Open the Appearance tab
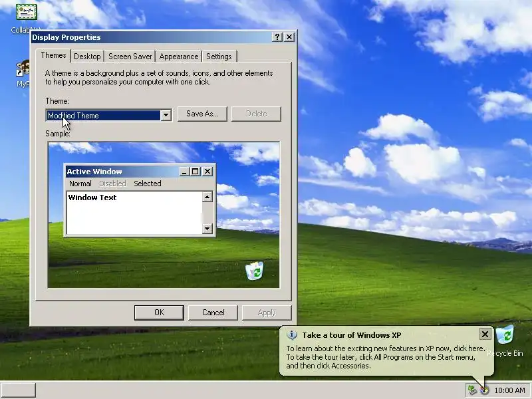The width and height of the screenshot is (532, 399). tap(179, 57)
